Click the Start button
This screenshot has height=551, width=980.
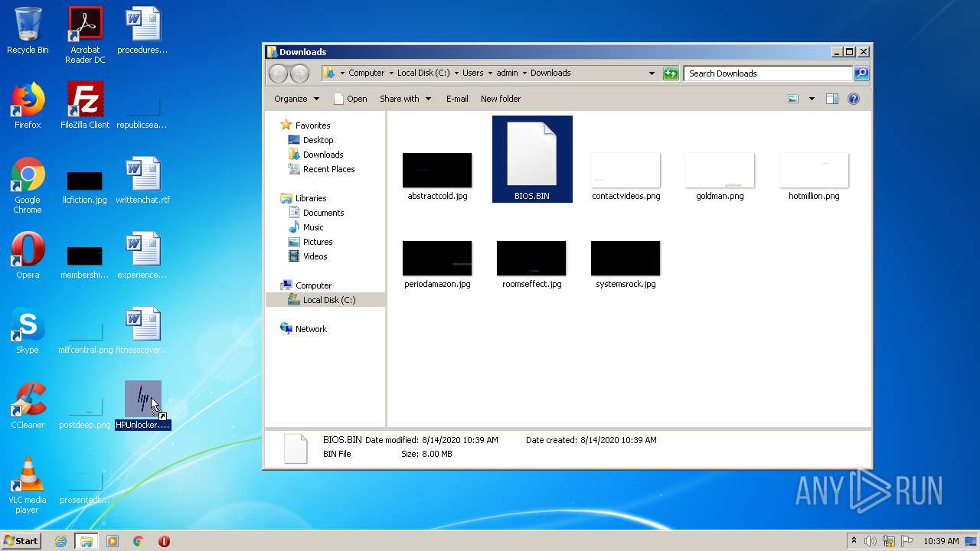21,541
